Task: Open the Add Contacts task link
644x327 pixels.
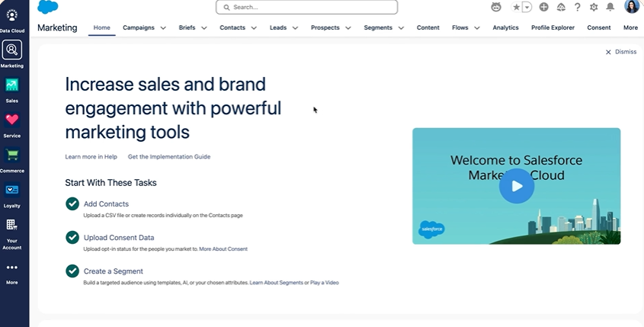Action: (106, 204)
